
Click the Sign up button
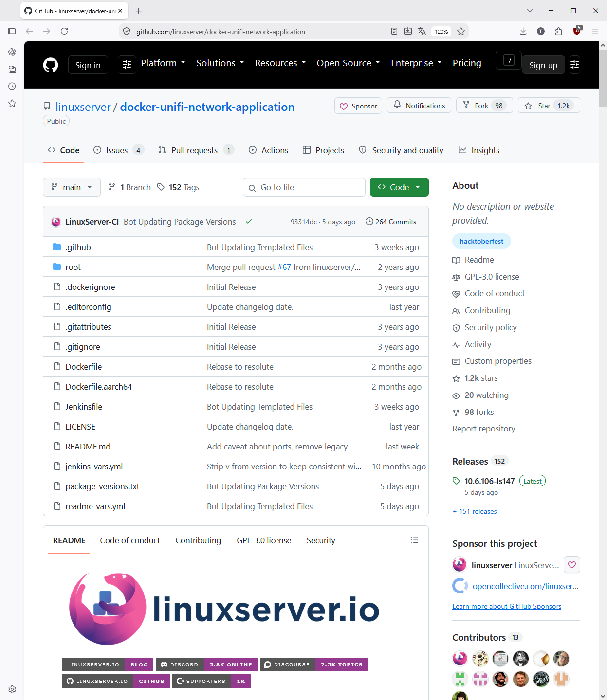(543, 65)
